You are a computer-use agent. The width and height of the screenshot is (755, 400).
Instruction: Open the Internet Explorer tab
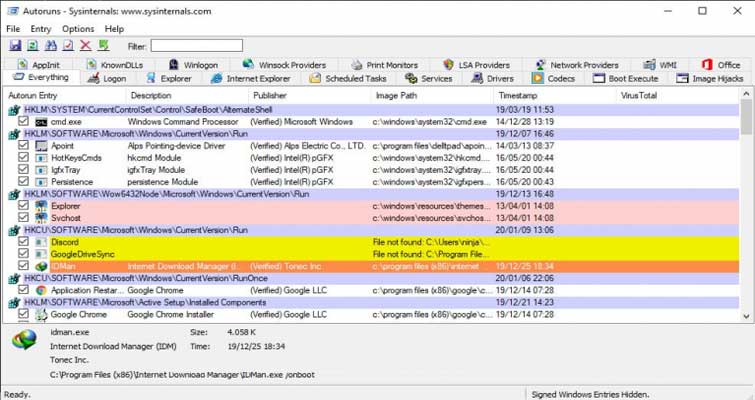pyautogui.click(x=251, y=78)
